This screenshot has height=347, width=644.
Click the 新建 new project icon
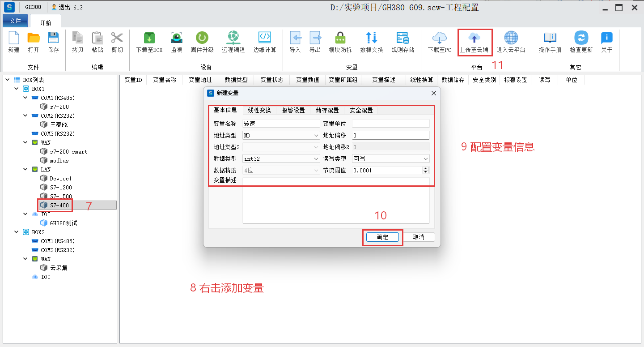coord(14,38)
